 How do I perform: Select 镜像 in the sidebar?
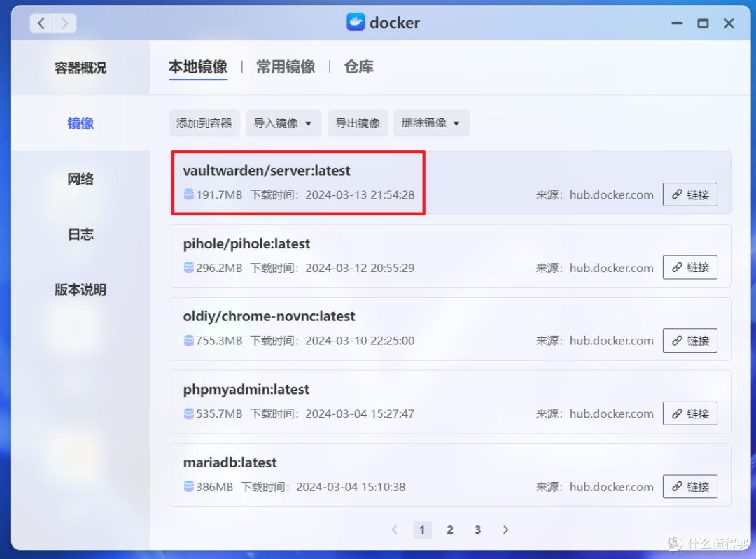coord(80,123)
